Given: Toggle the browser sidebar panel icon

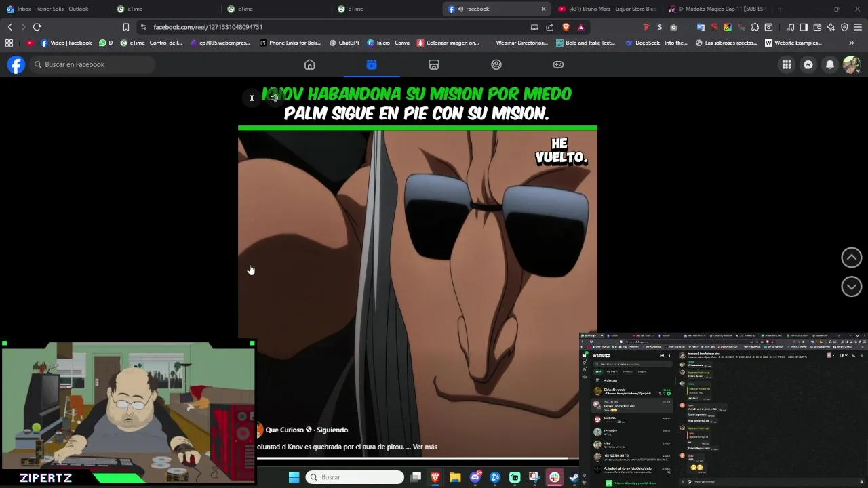Looking at the screenshot, I should 804,27.
